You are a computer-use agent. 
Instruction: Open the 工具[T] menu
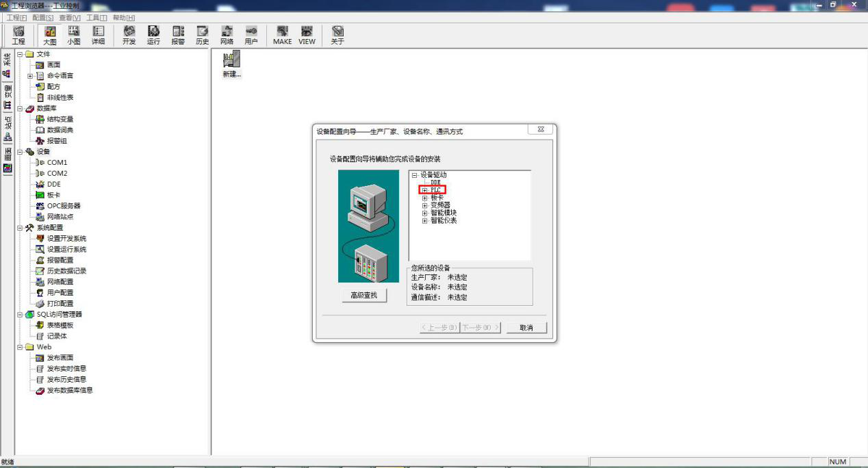97,17
